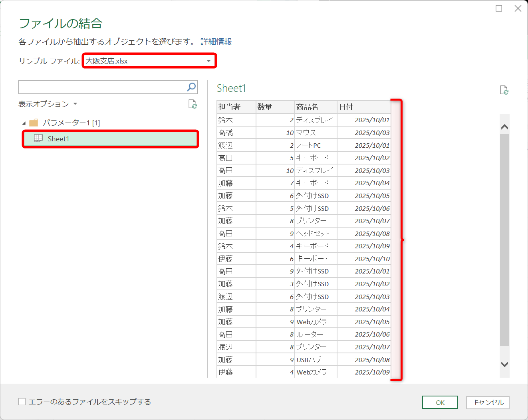Viewport: 528px width, 420px height.
Task: Click the folder icon for パラメーター1
Action: pyautogui.click(x=34, y=123)
